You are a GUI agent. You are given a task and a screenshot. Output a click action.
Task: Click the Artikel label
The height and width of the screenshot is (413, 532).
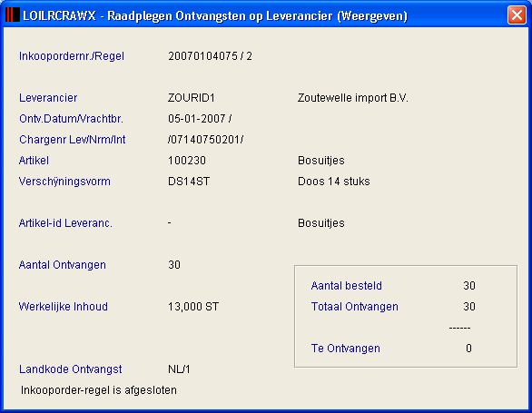coord(34,161)
